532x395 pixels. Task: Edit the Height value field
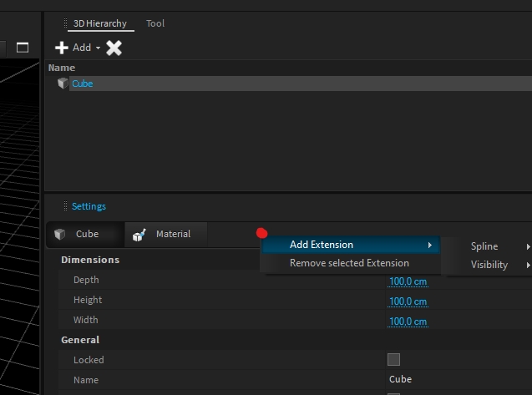click(408, 301)
